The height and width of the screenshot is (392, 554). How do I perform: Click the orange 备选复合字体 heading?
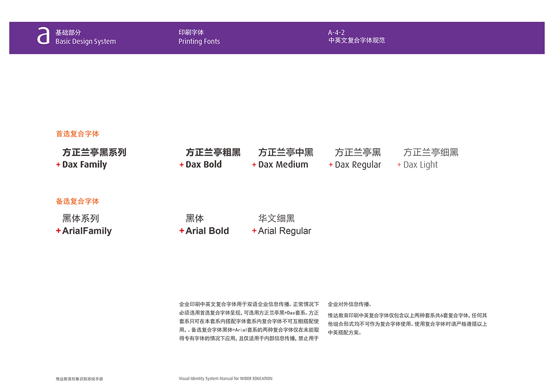coord(78,201)
